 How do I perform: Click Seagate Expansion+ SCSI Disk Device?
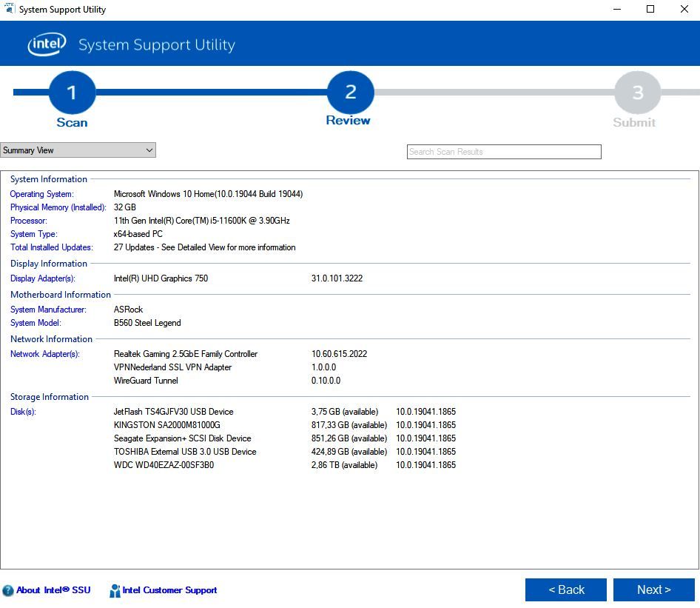[x=183, y=438]
